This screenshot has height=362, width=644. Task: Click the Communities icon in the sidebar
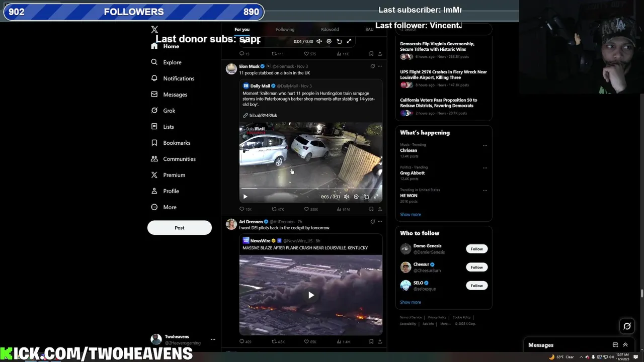tap(154, 159)
